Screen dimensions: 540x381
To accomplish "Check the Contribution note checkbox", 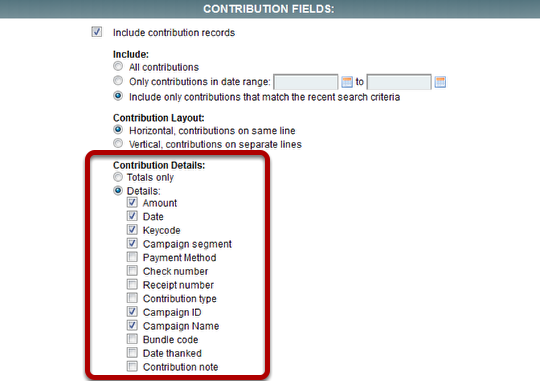I will pyautogui.click(x=132, y=366).
